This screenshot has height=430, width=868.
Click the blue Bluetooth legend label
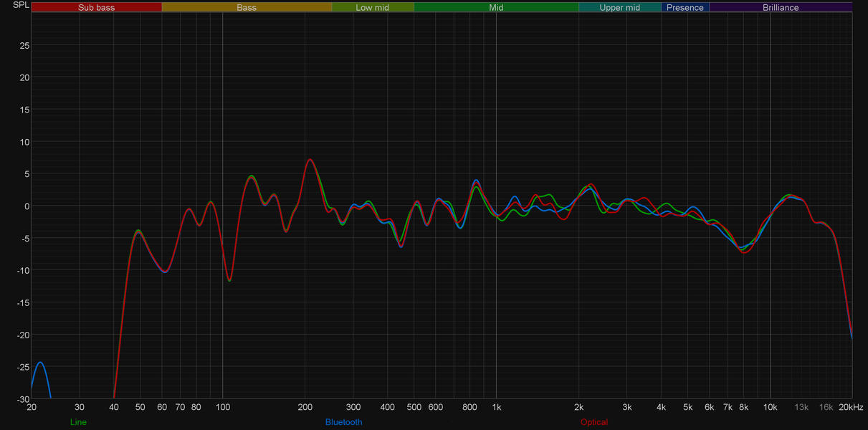(344, 422)
